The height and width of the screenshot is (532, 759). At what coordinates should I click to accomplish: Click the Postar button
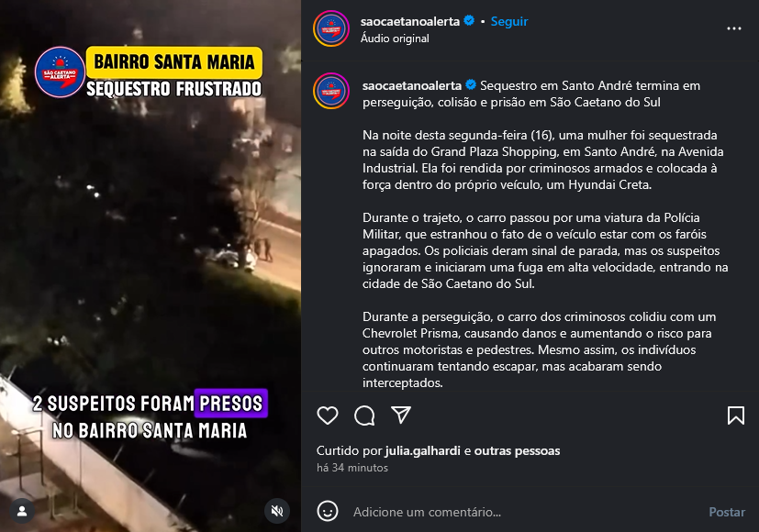pos(727,512)
